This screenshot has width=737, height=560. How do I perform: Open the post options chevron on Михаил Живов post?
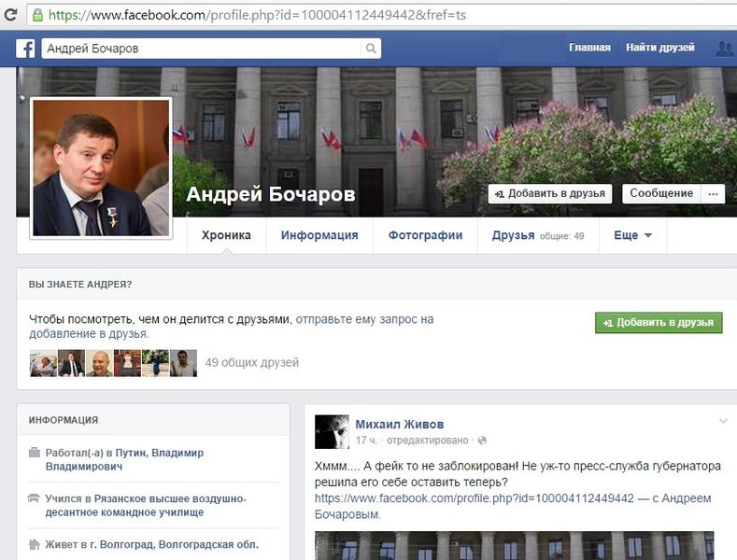tap(723, 421)
